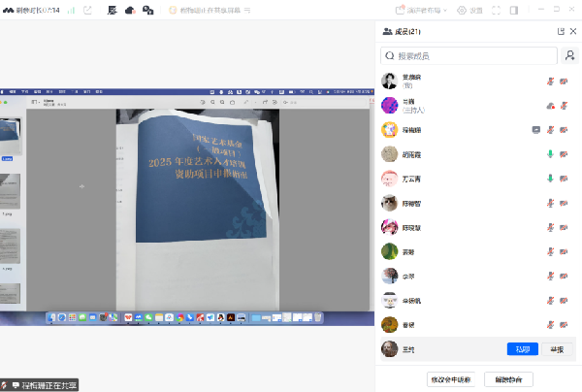Click the member search input field
Image resolution: width=582 pixels, height=392 pixels.
pos(469,56)
